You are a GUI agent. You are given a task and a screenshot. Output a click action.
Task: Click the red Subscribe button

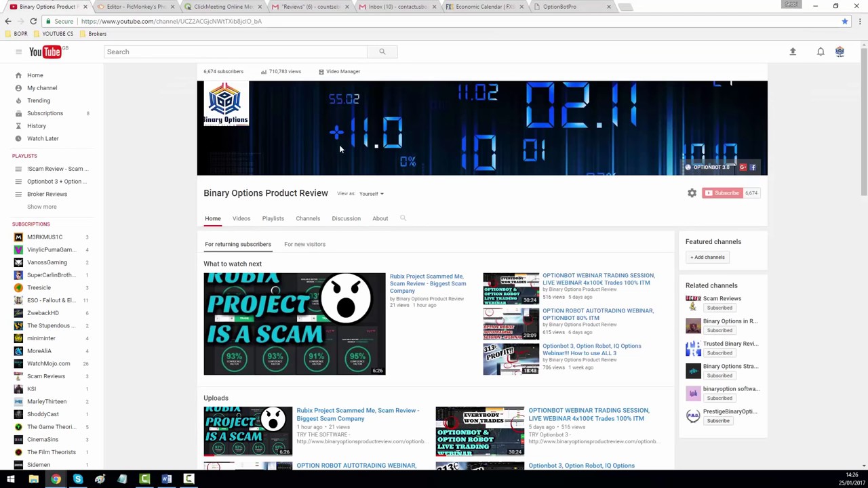722,193
